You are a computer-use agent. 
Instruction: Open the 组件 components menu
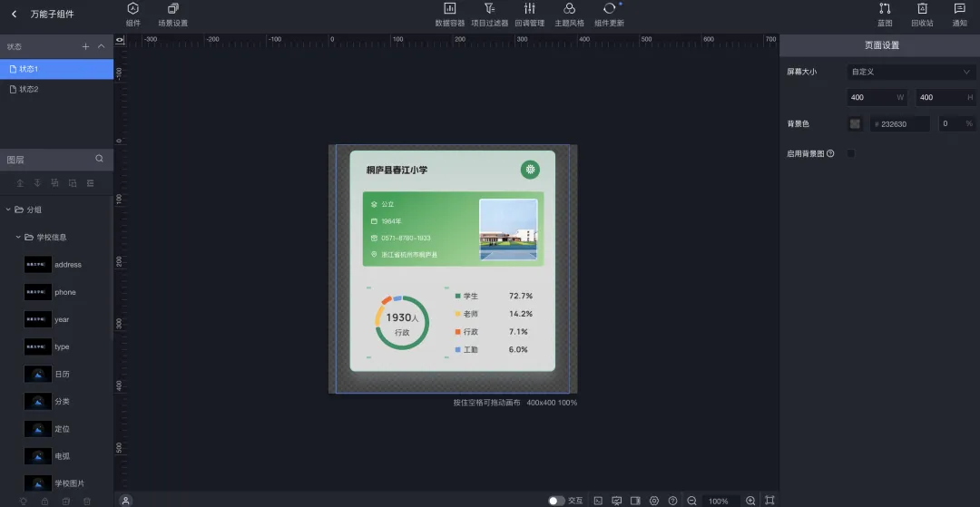point(133,15)
